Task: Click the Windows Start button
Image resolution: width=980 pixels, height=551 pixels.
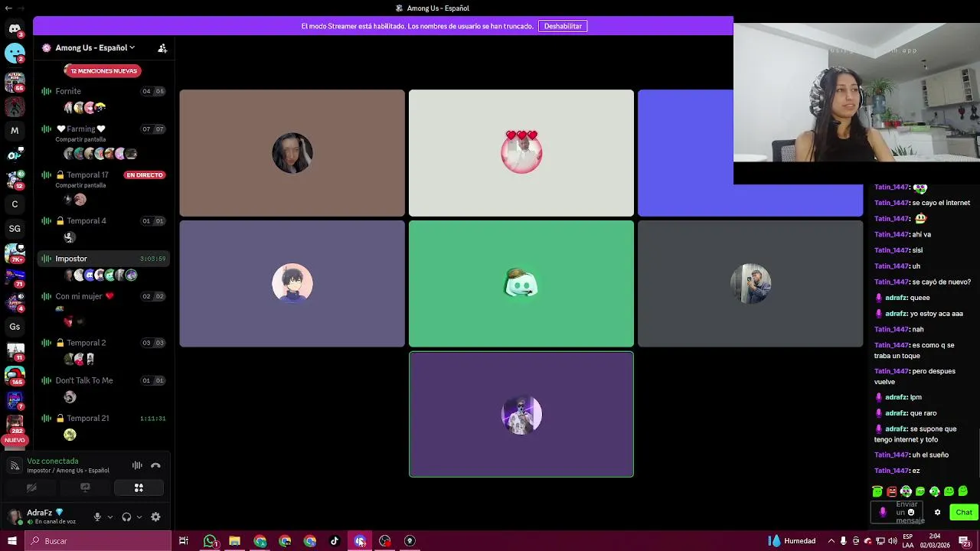Action: click(11, 541)
